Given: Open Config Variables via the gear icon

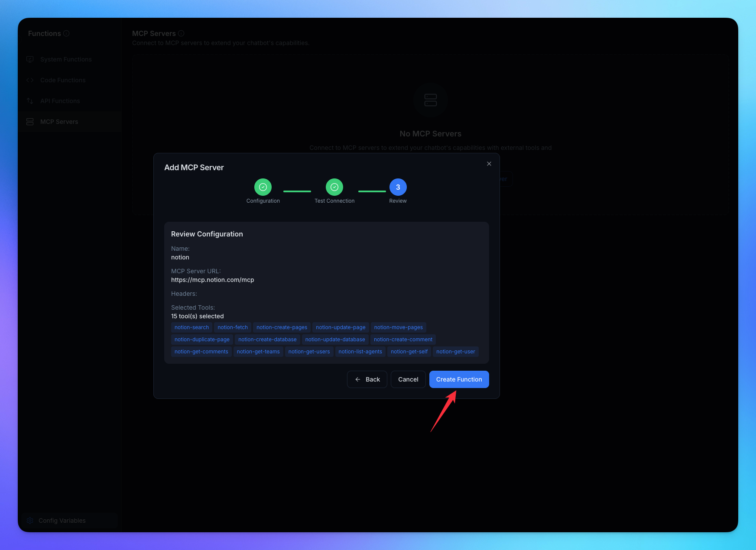Looking at the screenshot, I should [29, 520].
